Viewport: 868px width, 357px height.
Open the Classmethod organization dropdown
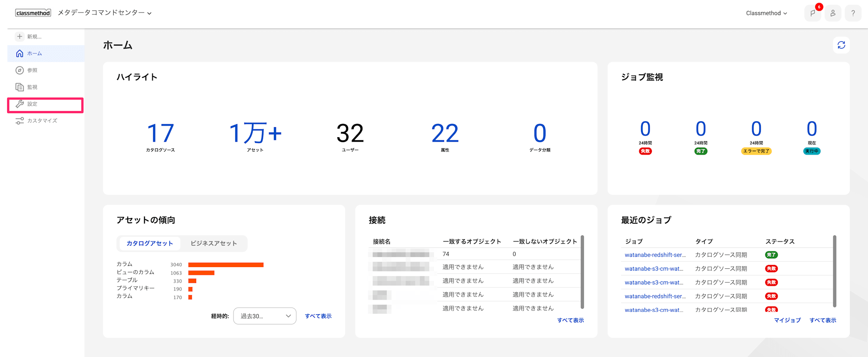(766, 13)
